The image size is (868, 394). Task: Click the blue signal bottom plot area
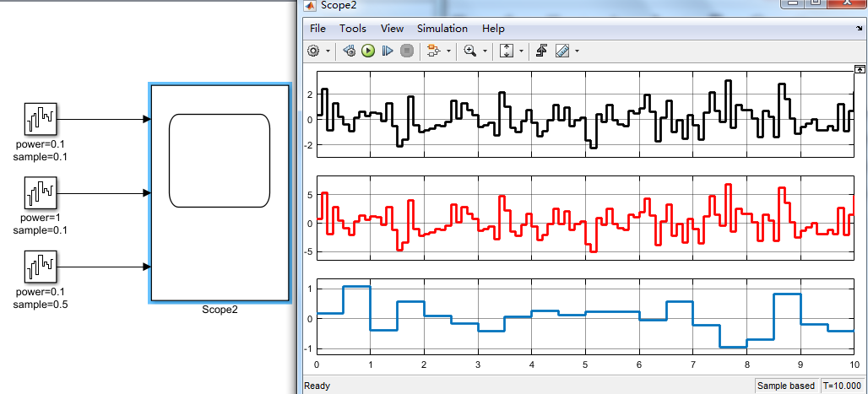(x=585, y=316)
